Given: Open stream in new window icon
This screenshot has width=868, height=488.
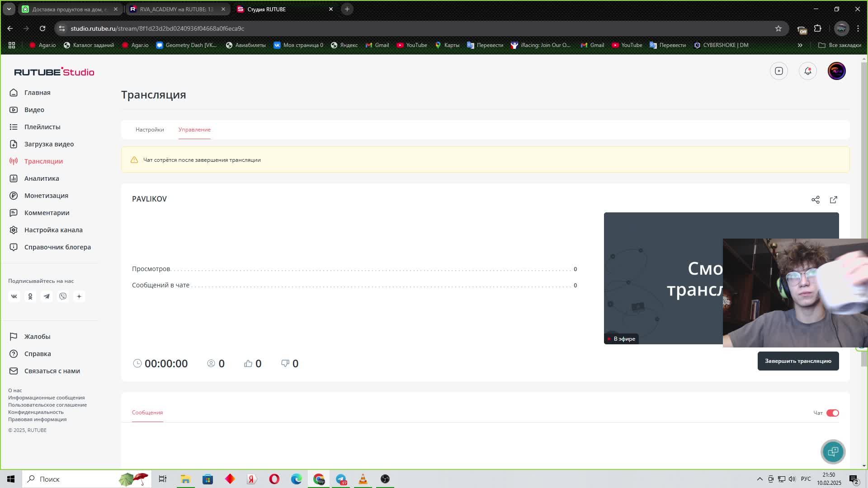Looking at the screenshot, I should coord(833,200).
